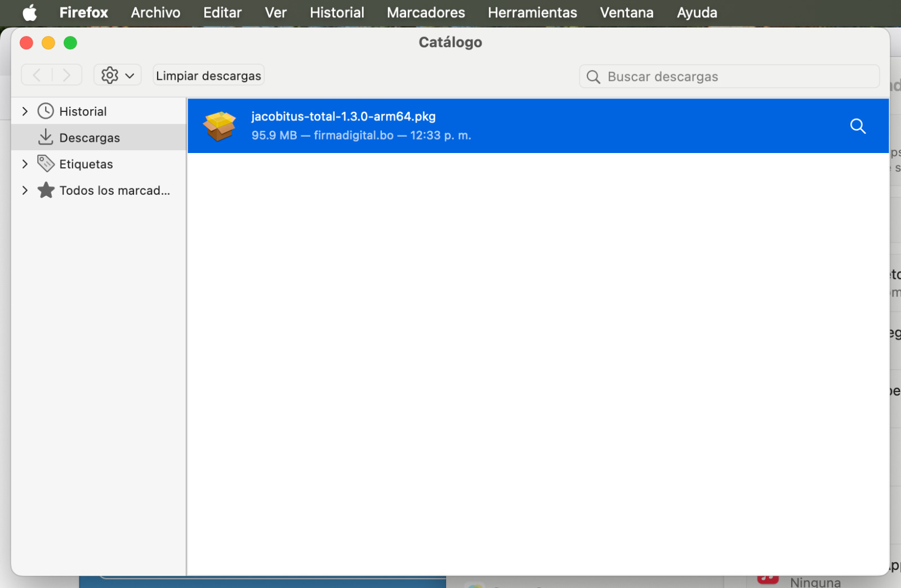
Task: Click the Apple logo menu
Action: click(x=29, y=12)
